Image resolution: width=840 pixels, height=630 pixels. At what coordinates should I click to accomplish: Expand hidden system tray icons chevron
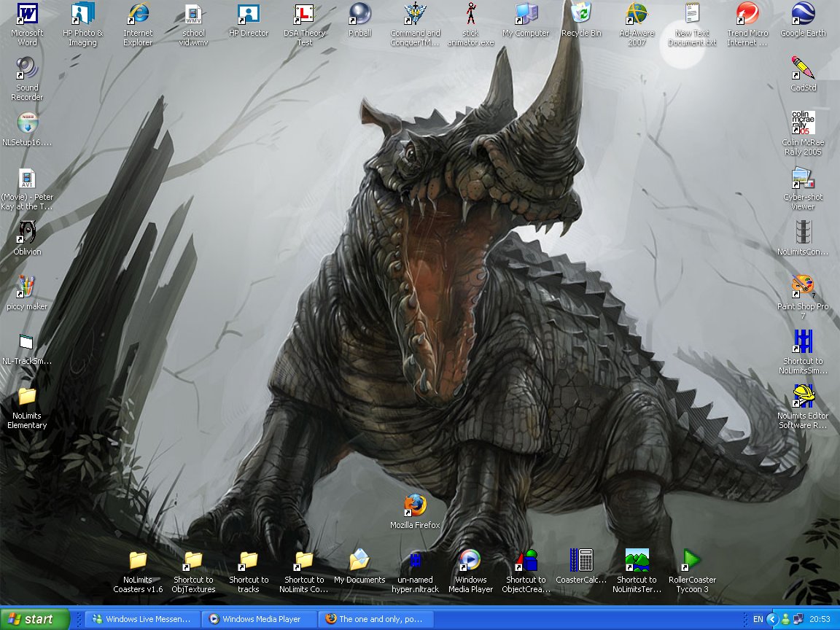click(772, 619)
